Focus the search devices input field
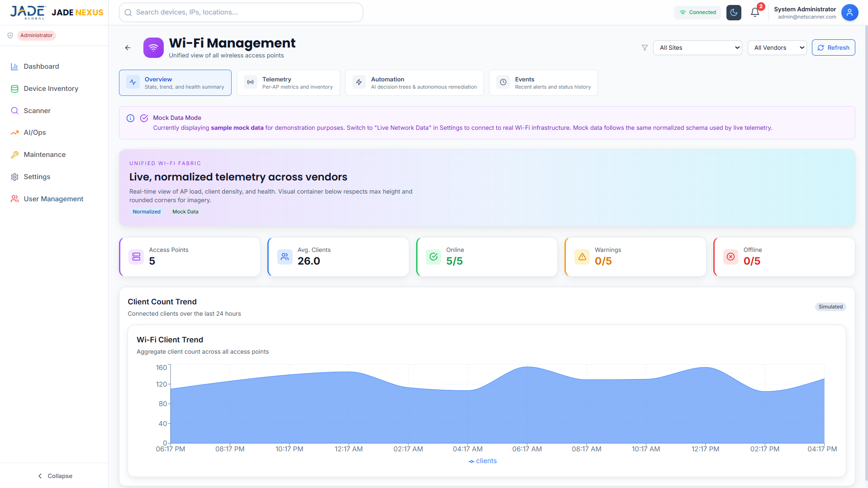 (x=241, y=13)
